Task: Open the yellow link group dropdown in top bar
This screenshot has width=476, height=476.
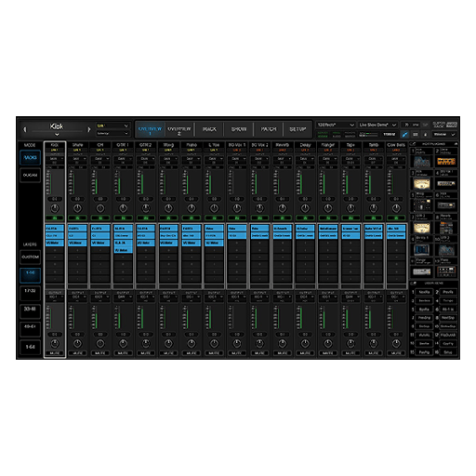Action: 112,126
